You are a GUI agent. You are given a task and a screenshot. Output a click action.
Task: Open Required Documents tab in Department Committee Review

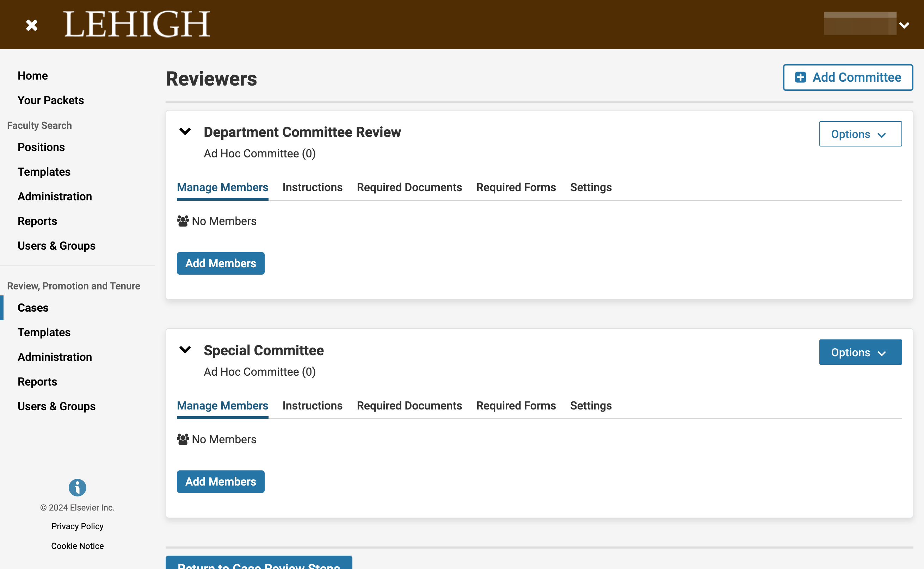click(409, 187)
